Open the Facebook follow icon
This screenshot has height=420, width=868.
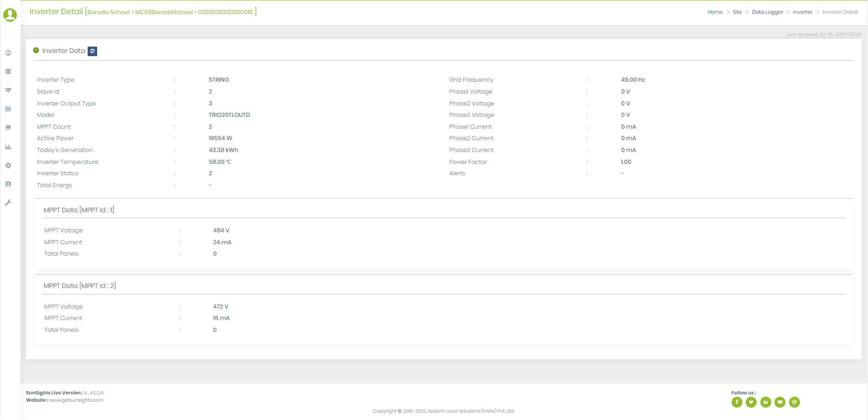(x=737, y=402)
